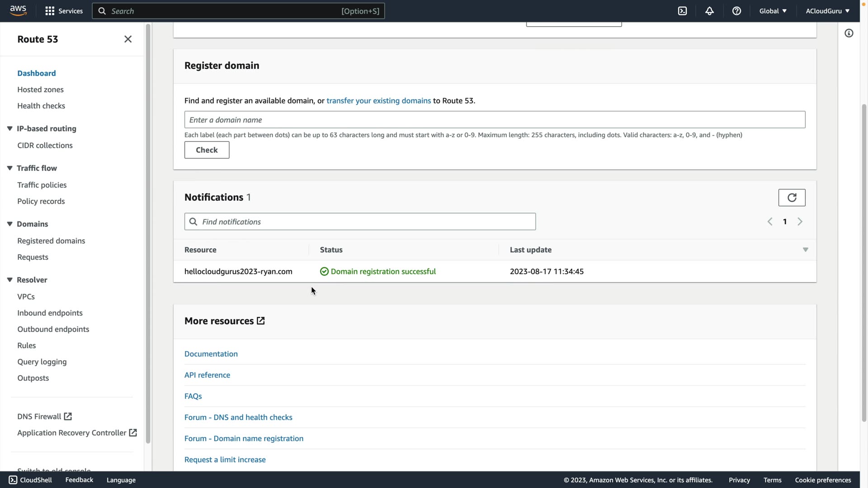Close the Route 53 sidebar
The width and height of the screenshot is (868, 488).
[128, 39]
